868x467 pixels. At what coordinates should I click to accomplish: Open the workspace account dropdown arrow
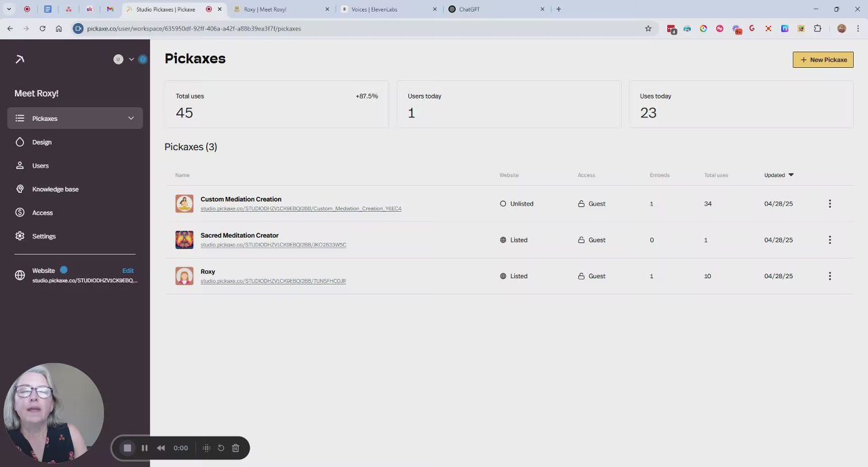(x=132, y=59)
